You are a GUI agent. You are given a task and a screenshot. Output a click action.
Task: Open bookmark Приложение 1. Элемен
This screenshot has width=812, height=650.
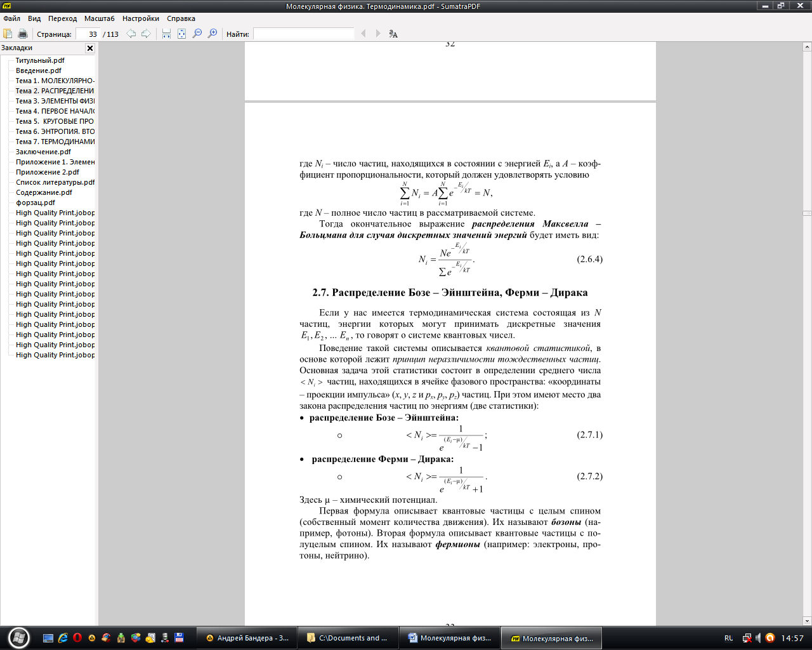tap(55, 162)
